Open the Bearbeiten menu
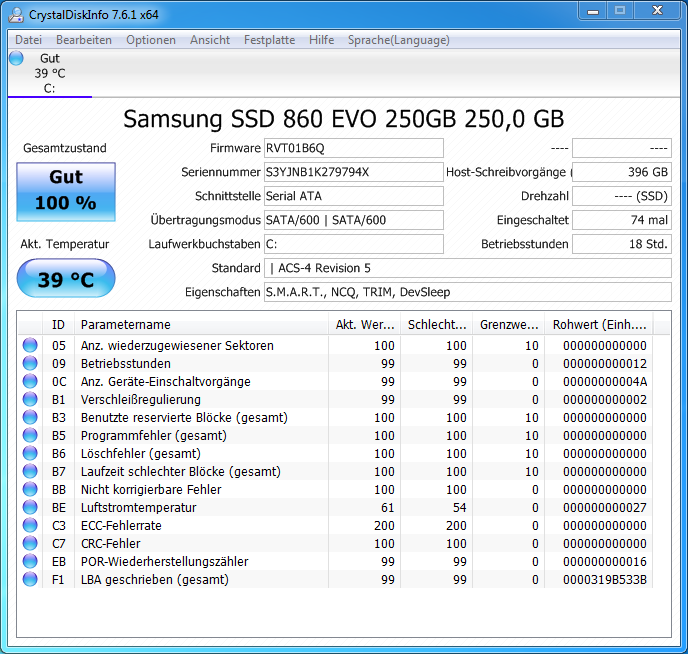 [84, 40]
